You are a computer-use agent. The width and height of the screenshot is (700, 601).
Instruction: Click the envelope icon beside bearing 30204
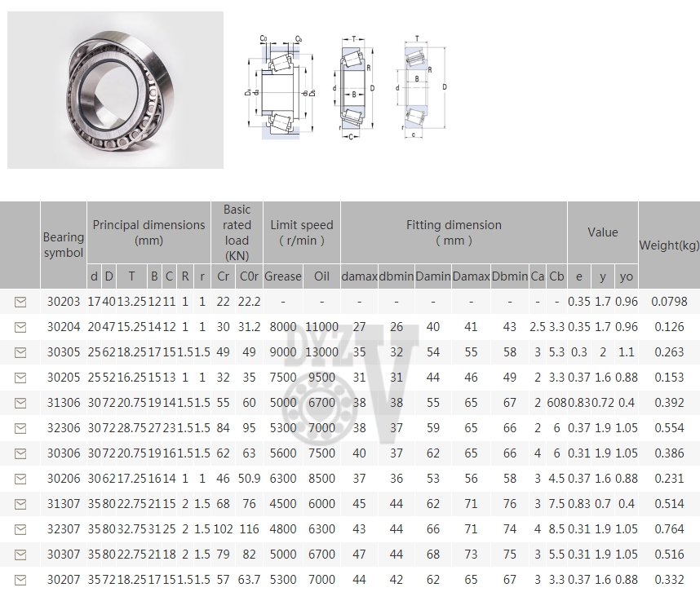click(20, 327)
